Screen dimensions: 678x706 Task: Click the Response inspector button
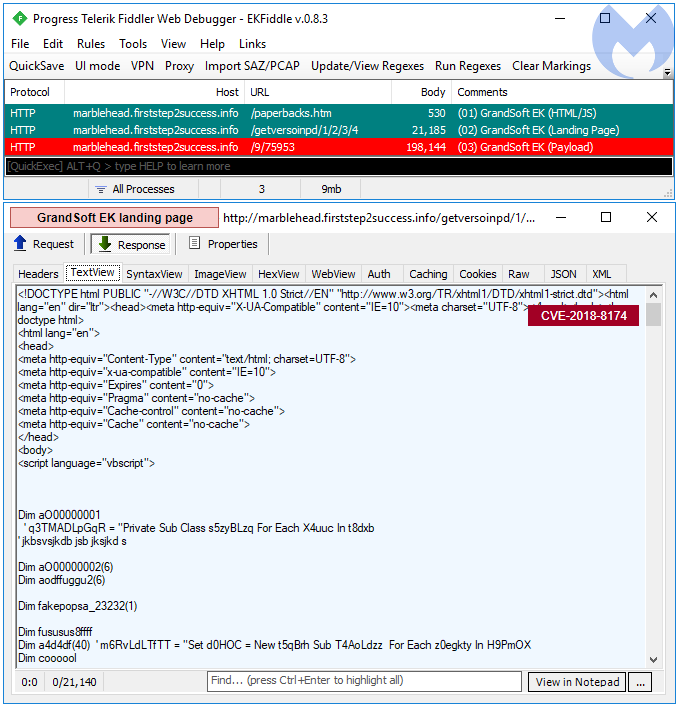(x=131, y=244)
